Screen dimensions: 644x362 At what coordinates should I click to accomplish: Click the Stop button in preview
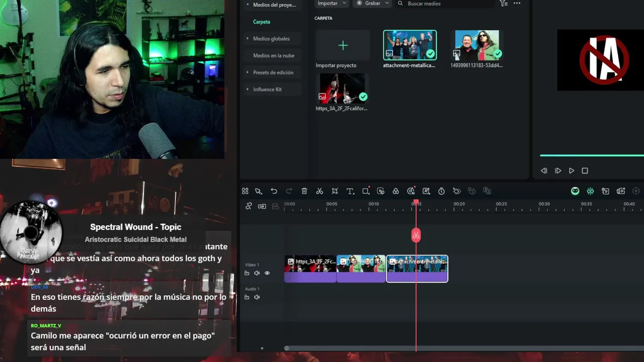585,171
